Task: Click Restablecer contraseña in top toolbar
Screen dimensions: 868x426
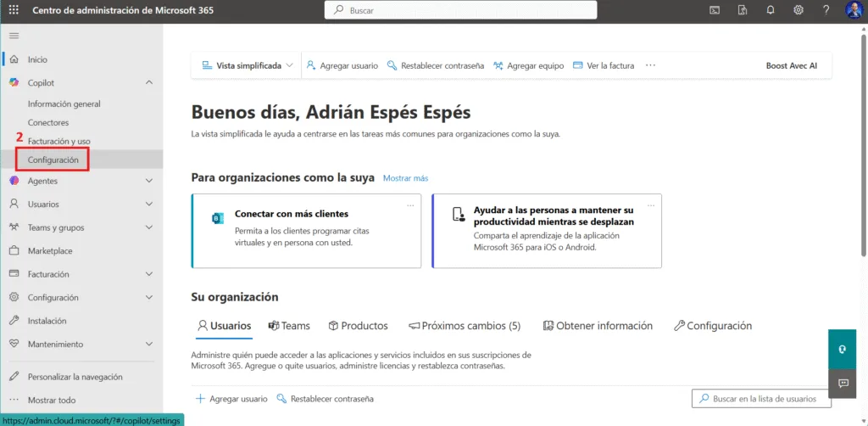Action: pos(436,65)
